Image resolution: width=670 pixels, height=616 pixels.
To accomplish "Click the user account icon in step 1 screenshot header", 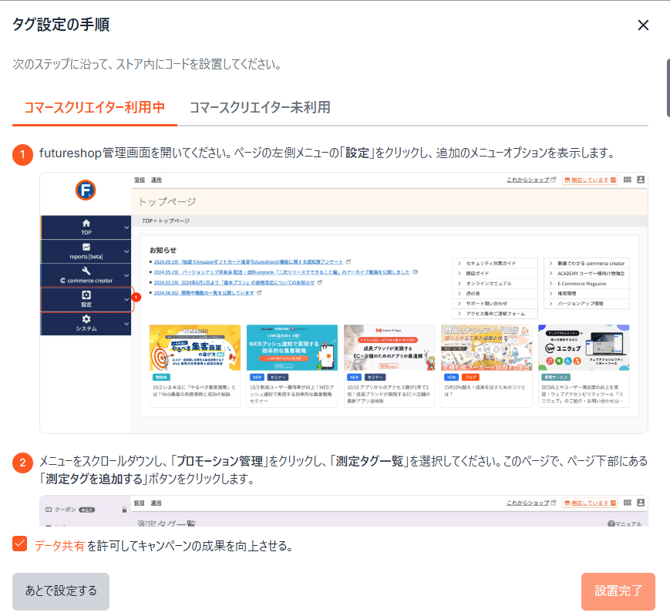I will (x=641, y=180).
